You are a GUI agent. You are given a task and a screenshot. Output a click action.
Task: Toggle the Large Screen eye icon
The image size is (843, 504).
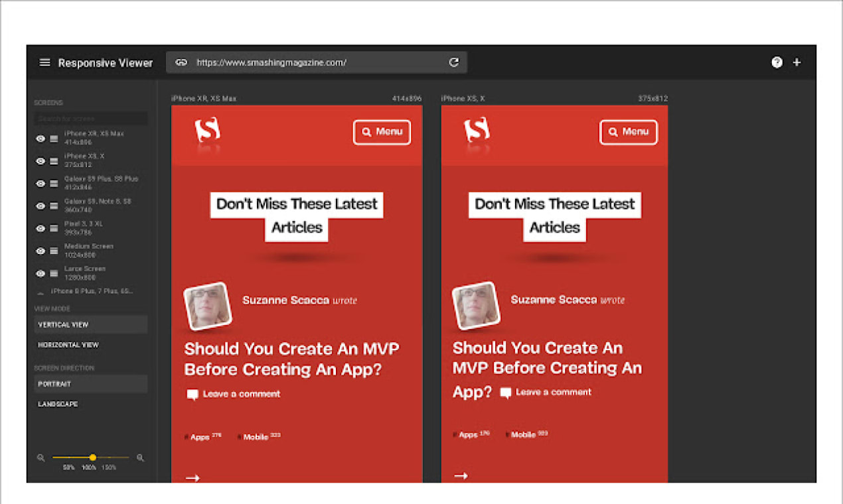tap(40, 274)
